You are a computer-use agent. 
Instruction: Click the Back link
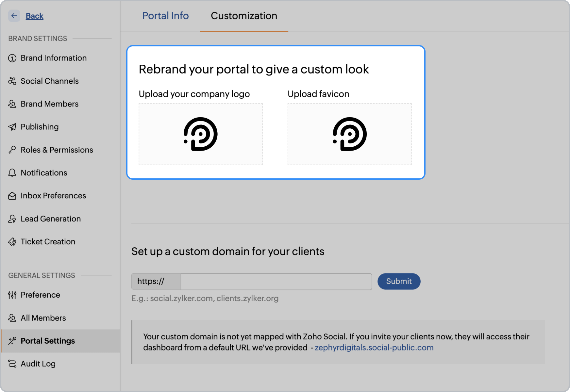(x=34, y=16)
